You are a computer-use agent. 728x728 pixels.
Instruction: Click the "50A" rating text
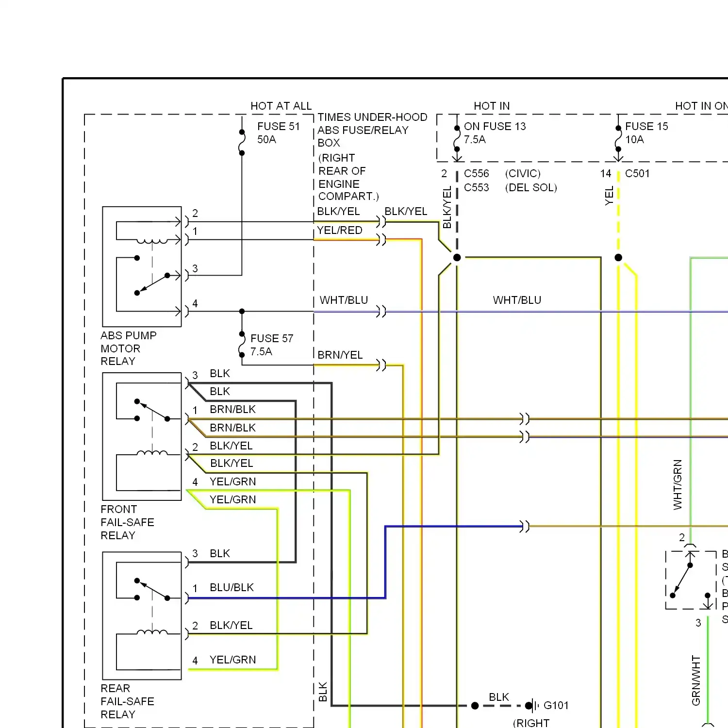[266, 139]
